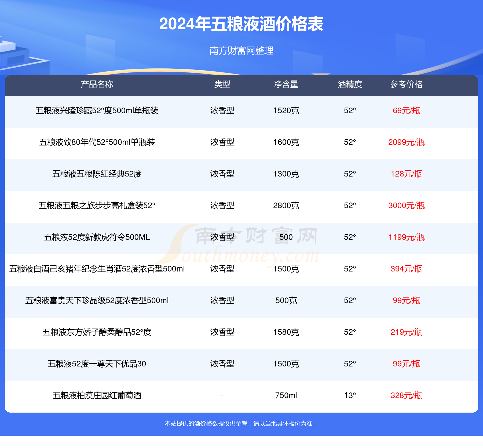The height and width of the screenshot is (448, 483).
Task: Click the 产品名称 column header
Action: [x=97, y=84]
